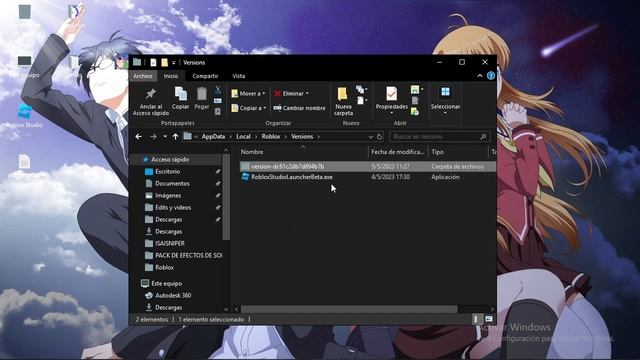Open the Nuevo elemento dropdown

pyautogui.click(x=361, y=89)
